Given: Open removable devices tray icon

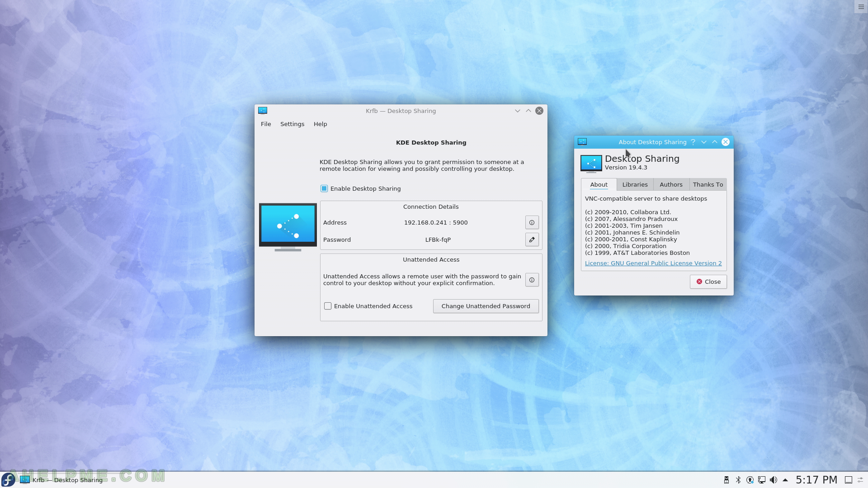Looking at the screenshot, I should pos(726,480).
